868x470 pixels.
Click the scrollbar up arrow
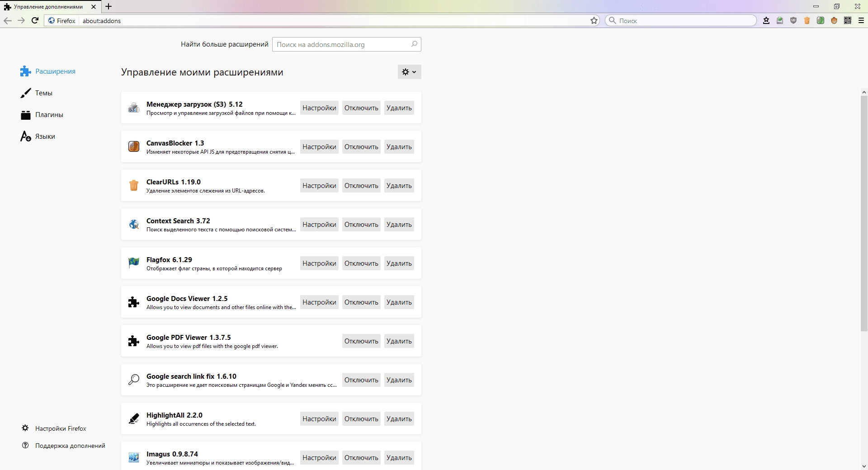point(864,92)
